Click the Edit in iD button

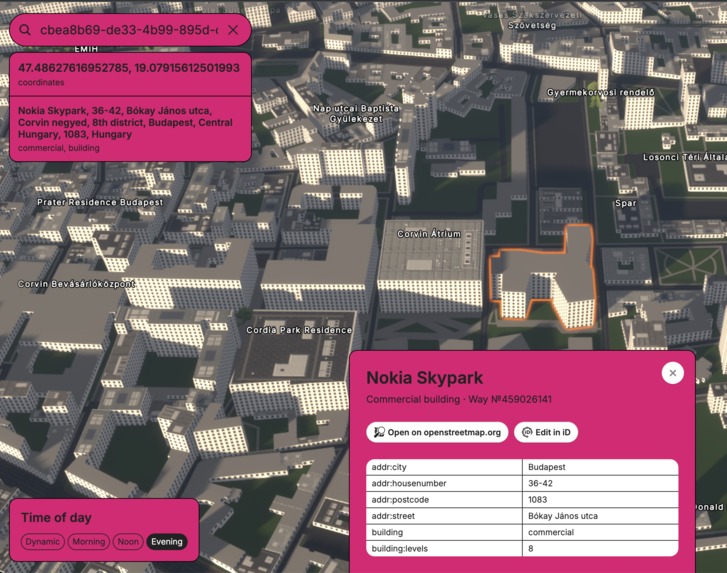pyautogui.click(x=546, y=432)
